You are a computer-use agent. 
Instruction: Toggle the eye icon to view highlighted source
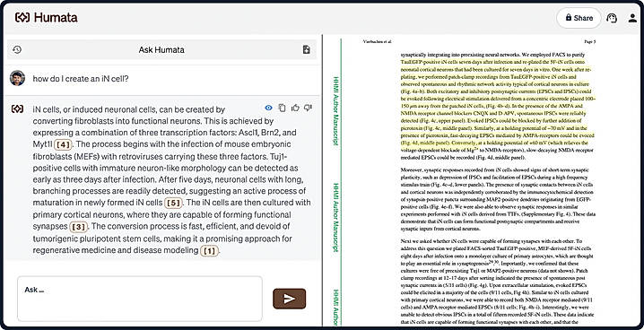pos(268,108)
